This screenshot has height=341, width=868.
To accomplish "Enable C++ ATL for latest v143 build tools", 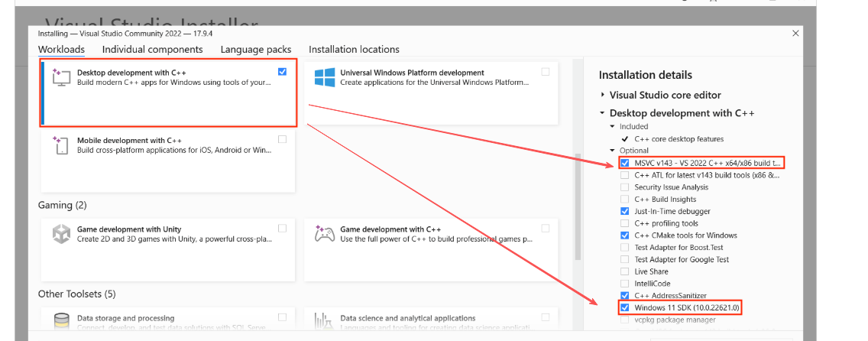I will 625,175.
